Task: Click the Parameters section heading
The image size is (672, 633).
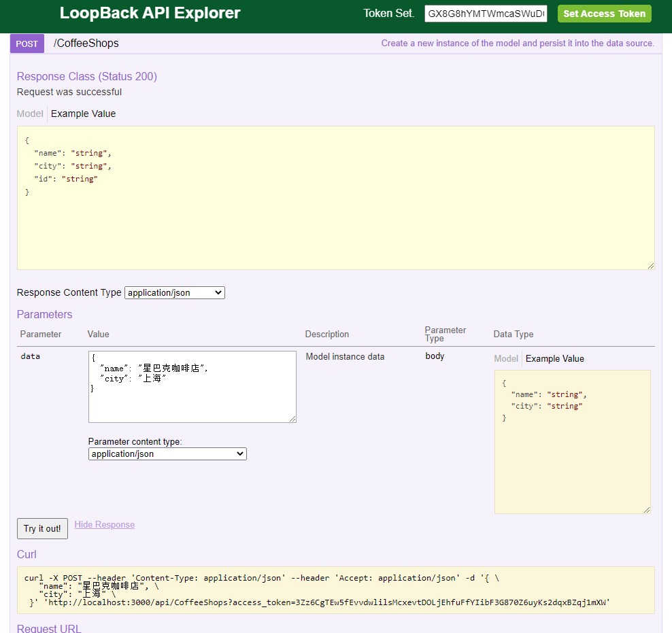Action: pos(45,314)
